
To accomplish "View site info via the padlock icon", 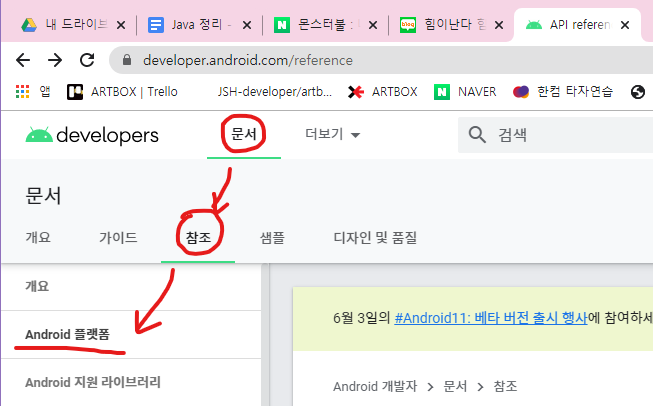I will click(x=127, y=60).
